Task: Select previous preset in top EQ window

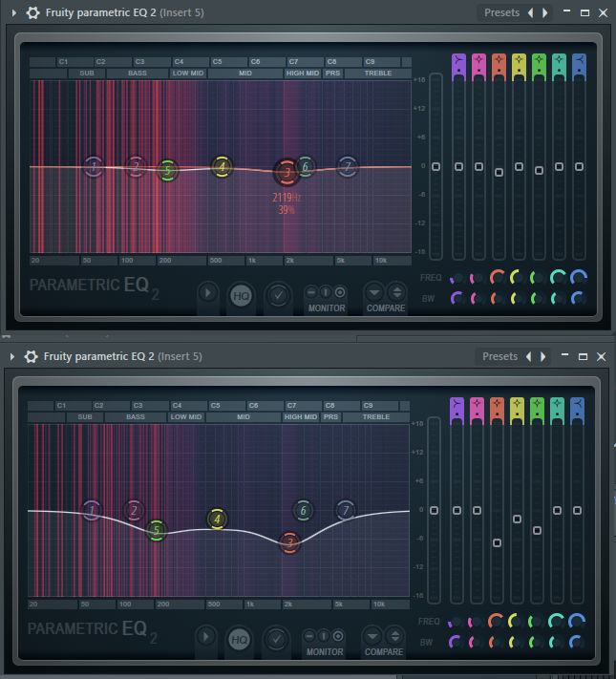Action: 531,13
